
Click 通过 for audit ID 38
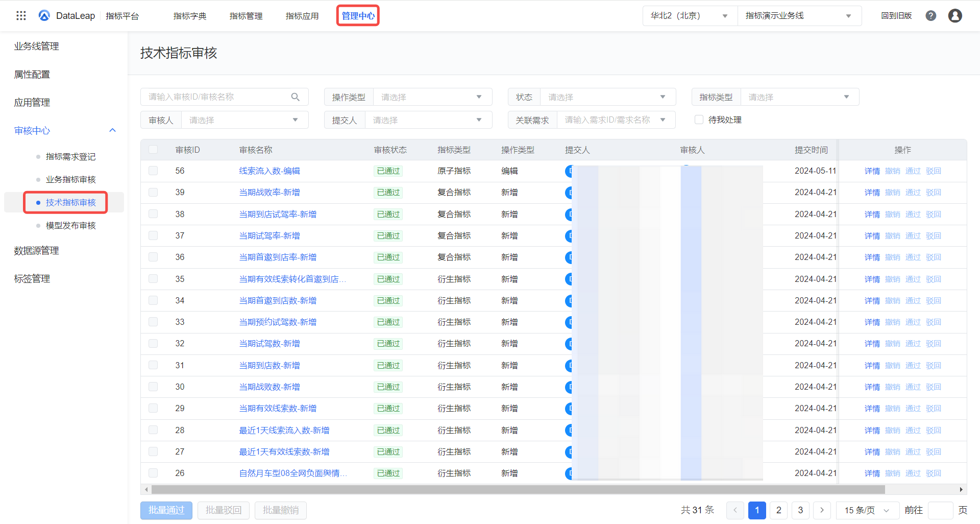(913, 215)
